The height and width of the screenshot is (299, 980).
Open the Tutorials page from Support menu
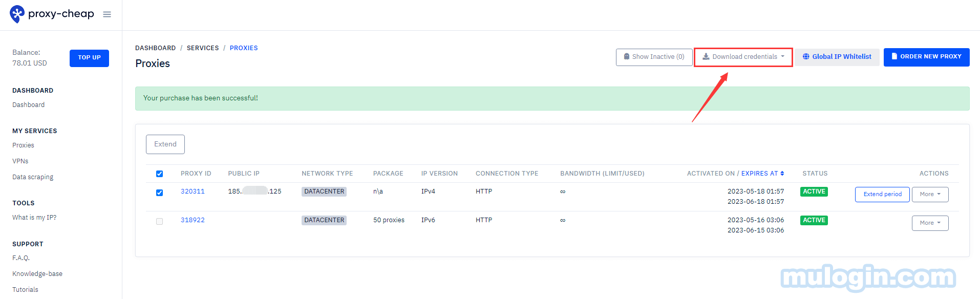pyautogui.click(x=25, y=289)
